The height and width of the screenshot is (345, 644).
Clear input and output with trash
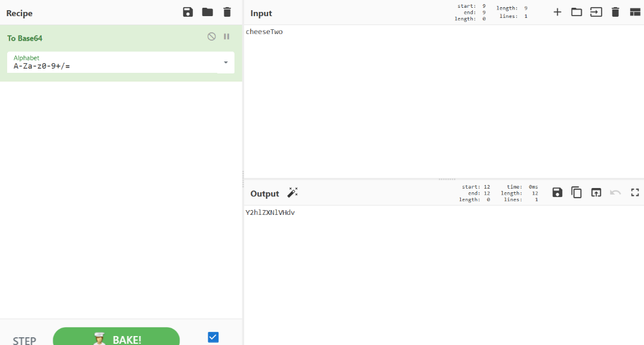[x=615, y=12]
